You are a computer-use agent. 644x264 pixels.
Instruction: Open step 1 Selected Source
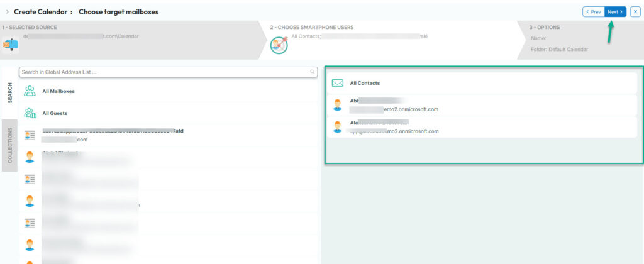pos(131,40)
